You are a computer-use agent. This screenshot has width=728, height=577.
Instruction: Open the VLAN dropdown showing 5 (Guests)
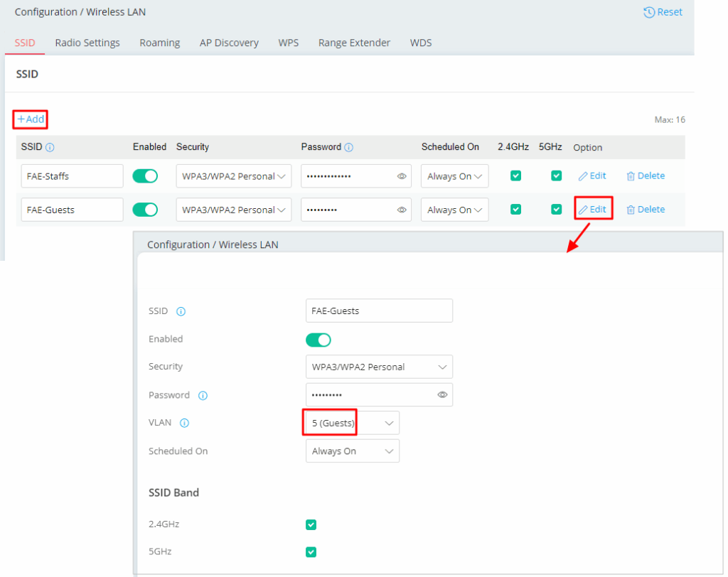(352, 423)
